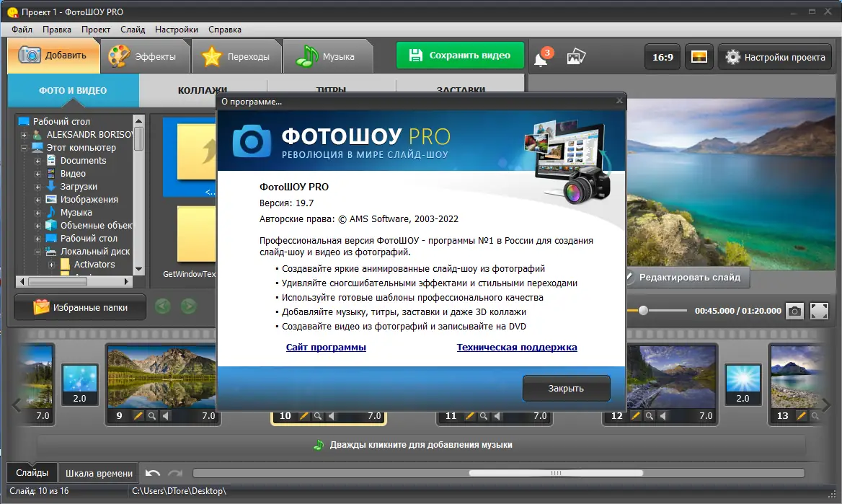Click the sound icon on slide 12
The height and width of the screenshot is (504, 842).
pos(663,416)
